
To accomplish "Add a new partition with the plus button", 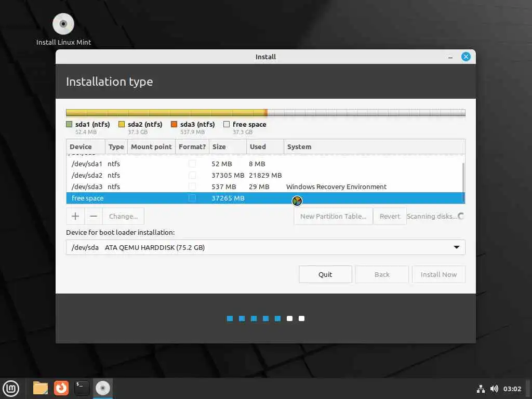I will pyautogui.click(x=75, y=216).
